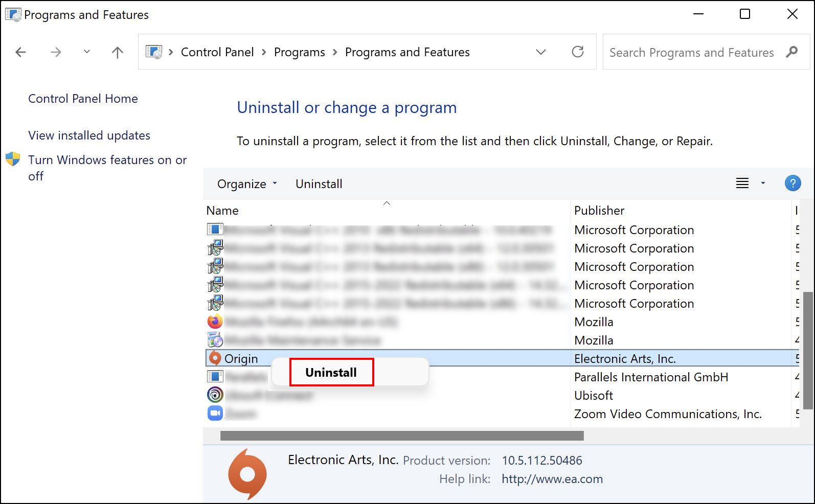
Task: Select Parallels International GmbH publisher cell
Action: tap(651, 377)
